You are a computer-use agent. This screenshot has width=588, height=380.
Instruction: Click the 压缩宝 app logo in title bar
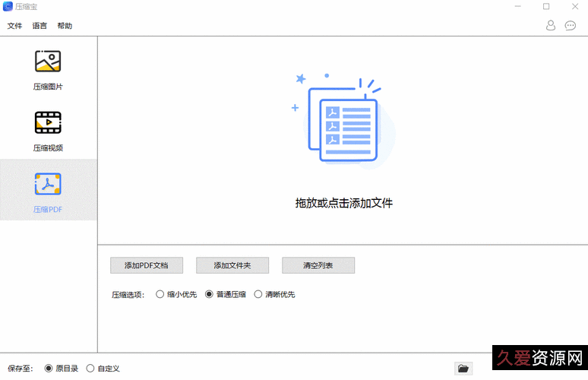8,6
